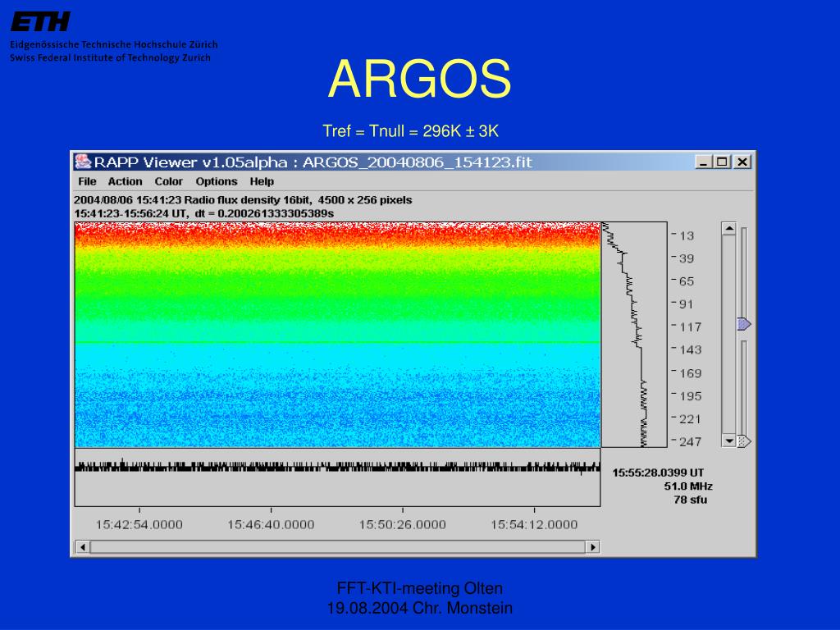The height and width of the screenshot is (630, 840).
Task: Open the Help menu
Action: (x=262, y=181)
